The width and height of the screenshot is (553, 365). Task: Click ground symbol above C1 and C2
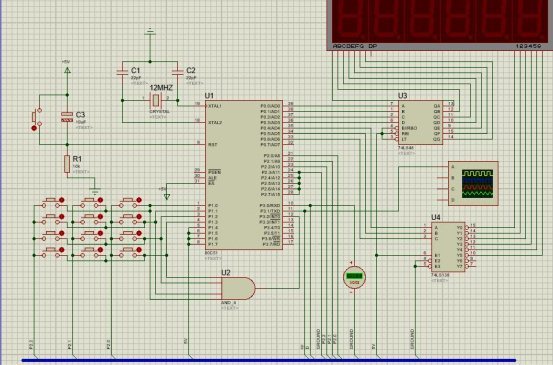[x=150, y=32]
